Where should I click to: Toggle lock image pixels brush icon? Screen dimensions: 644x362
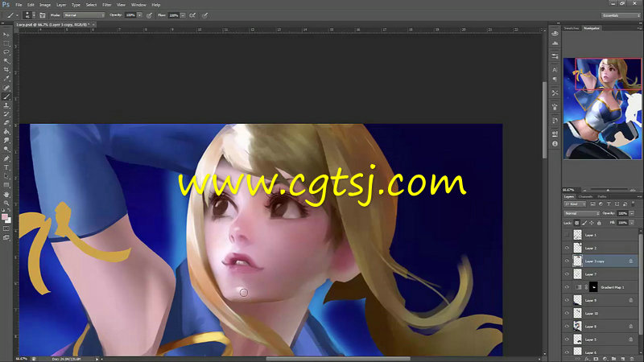[584, 223]
